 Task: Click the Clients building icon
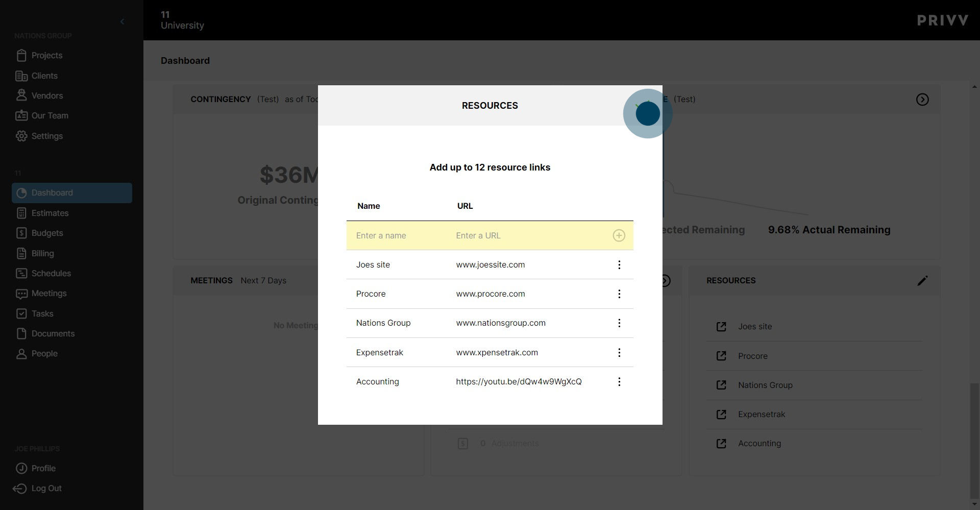(x=21, y=76)
